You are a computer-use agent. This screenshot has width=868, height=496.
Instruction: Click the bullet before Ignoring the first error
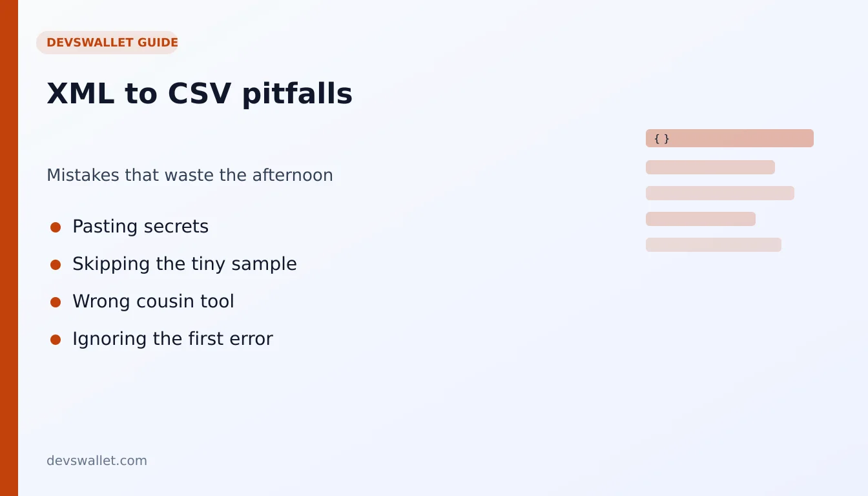pyautogui.click(x=56, y=340)
